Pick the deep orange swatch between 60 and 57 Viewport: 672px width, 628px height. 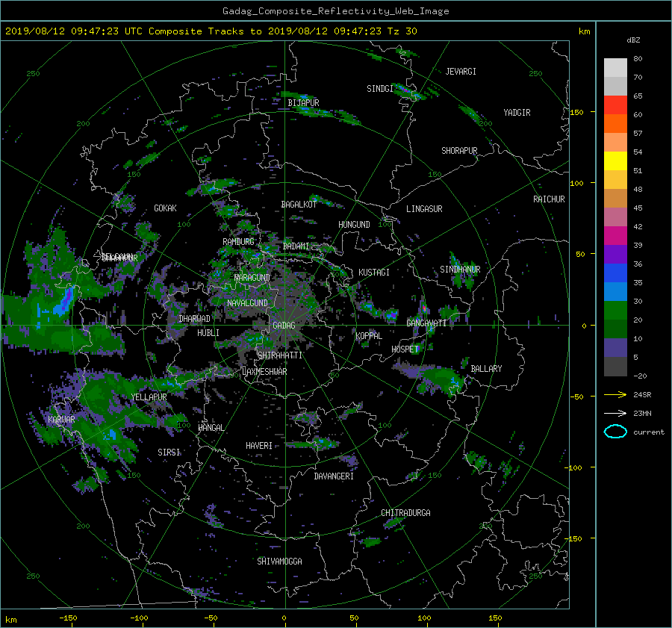click(615, 124)
